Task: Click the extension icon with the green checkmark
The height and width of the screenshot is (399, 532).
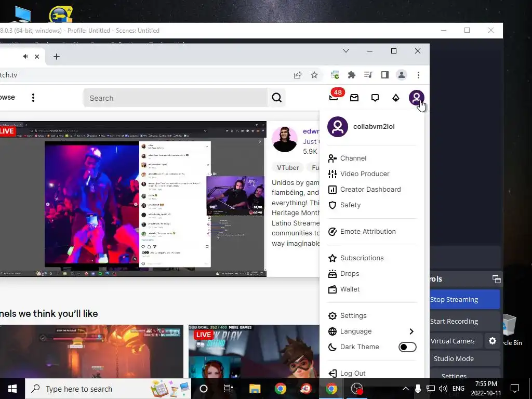Action: pos(335,75)
